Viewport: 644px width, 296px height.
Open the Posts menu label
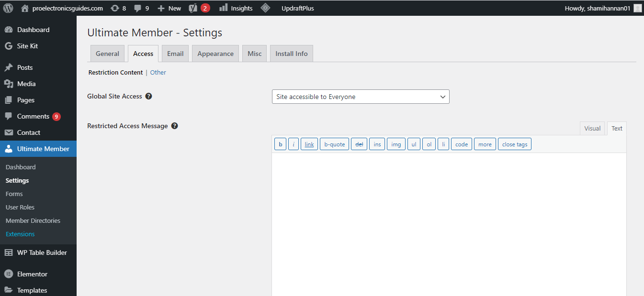click(x=25, y=67)
